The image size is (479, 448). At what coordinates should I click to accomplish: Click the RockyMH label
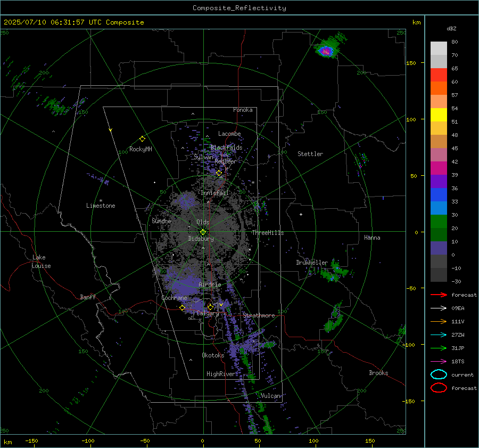tap(141, 149)
